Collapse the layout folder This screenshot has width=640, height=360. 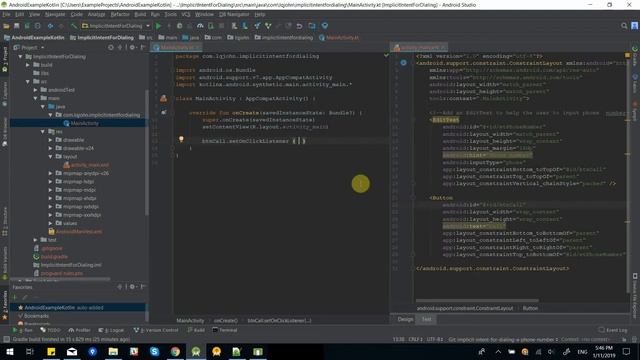51,156
